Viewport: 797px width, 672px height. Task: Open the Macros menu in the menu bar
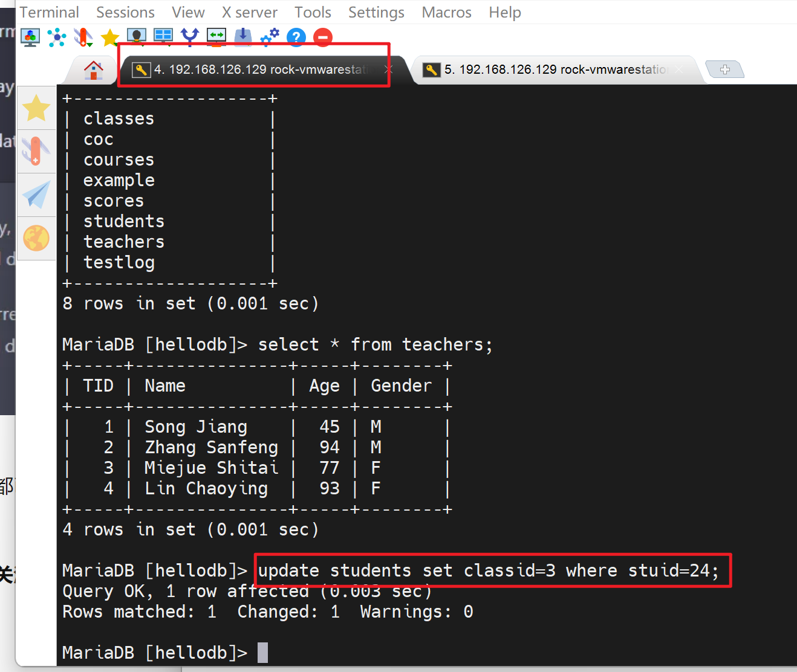pos(446,12)
